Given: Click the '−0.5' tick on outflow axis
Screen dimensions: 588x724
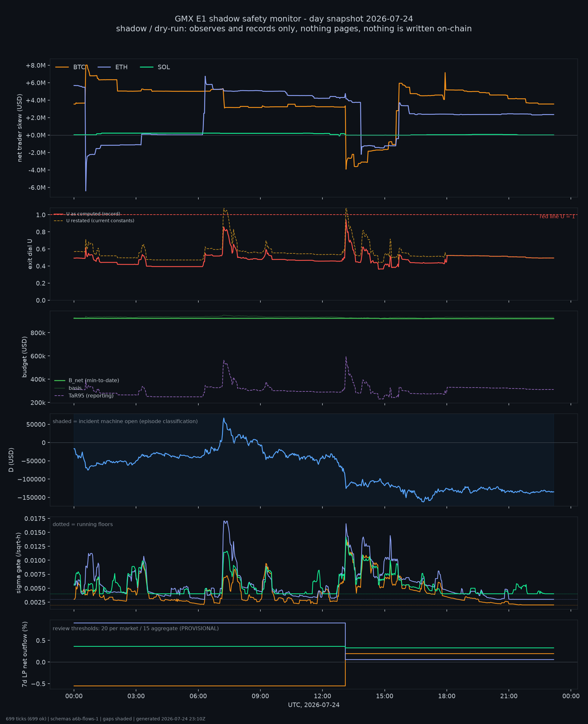Looking at the screenshot, I should 39,684.
